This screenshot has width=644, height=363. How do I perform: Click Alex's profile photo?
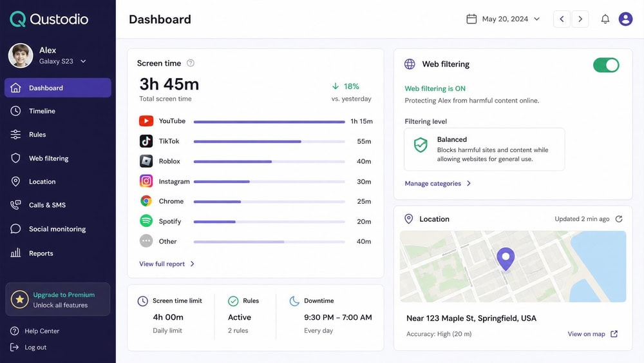(21, 55)
